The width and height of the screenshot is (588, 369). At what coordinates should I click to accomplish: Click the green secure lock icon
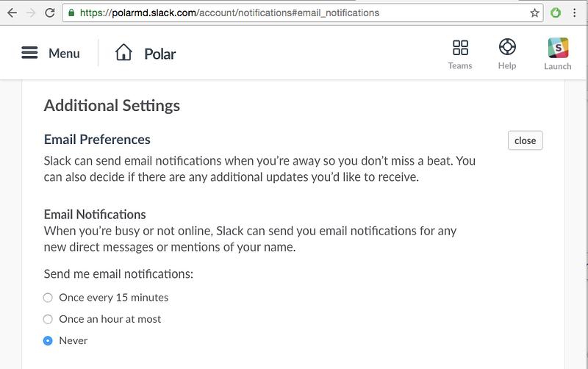71,13
